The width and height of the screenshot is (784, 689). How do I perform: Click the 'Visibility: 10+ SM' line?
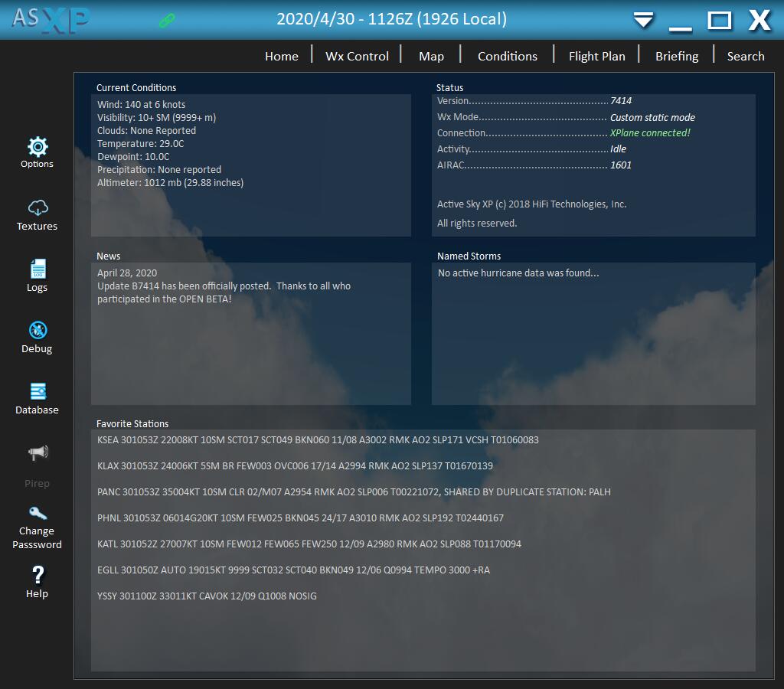click(156, 117)
